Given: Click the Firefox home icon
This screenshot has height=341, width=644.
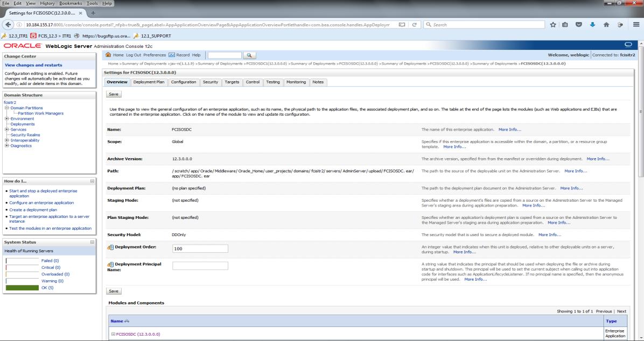Looking at the screenshot, I should click(x=606, y=25).
